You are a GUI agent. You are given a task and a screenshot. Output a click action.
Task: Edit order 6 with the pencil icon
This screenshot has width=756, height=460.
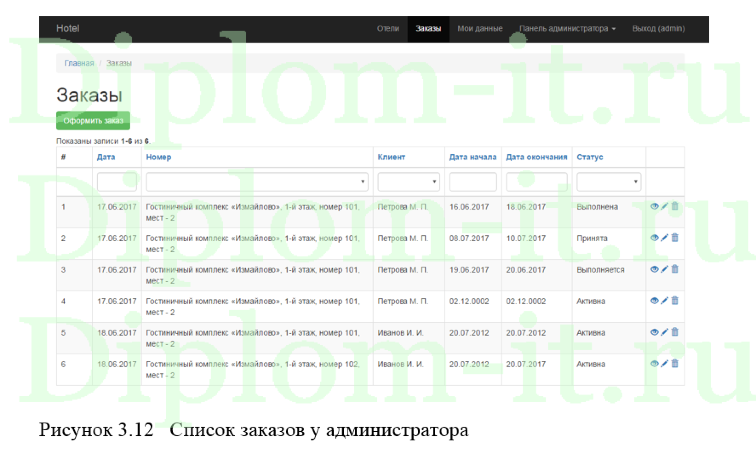(664, 364)
